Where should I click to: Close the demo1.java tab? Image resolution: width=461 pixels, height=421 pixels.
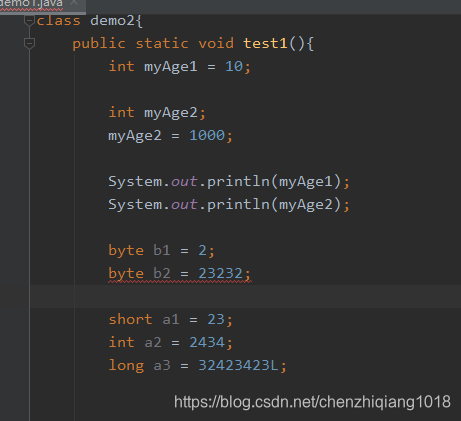click(x=74, y=3)
